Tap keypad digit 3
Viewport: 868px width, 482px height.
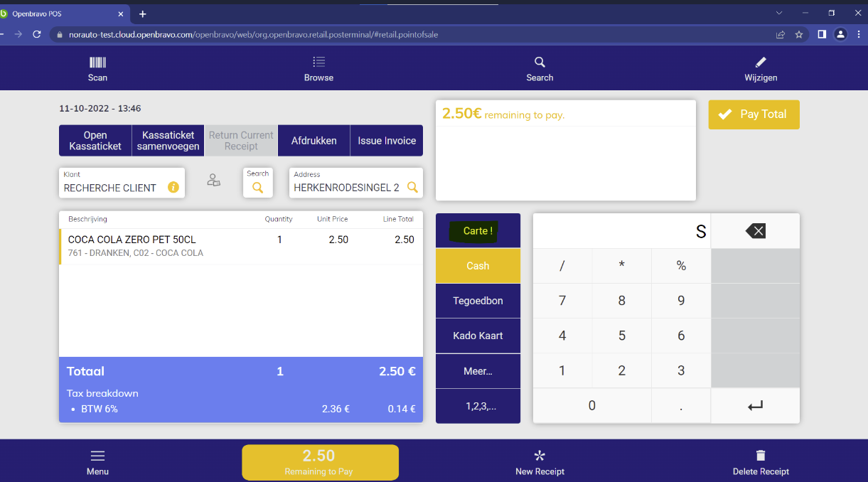pos(681,370)
